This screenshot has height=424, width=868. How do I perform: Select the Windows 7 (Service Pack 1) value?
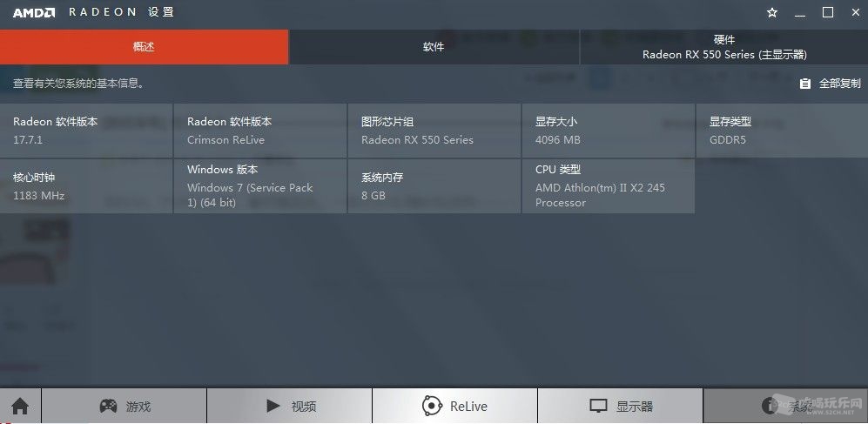click(x=250, y=195)
